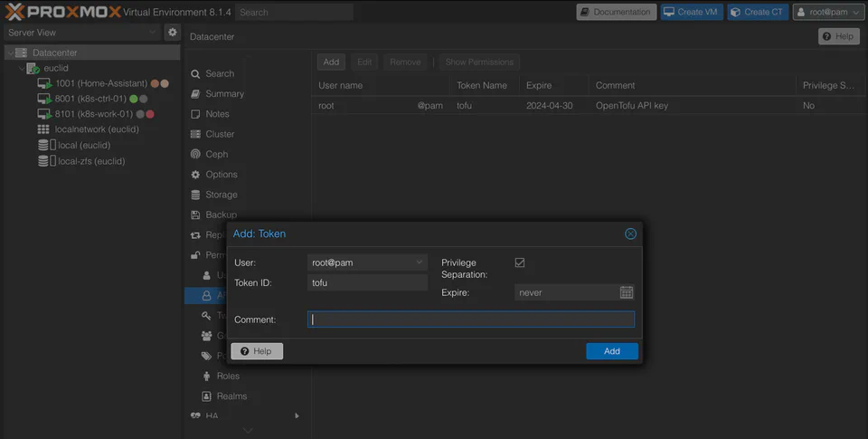This screenshot has width=868, height=439.
Task: Sort by Comment column header
Action: (692, 85)
